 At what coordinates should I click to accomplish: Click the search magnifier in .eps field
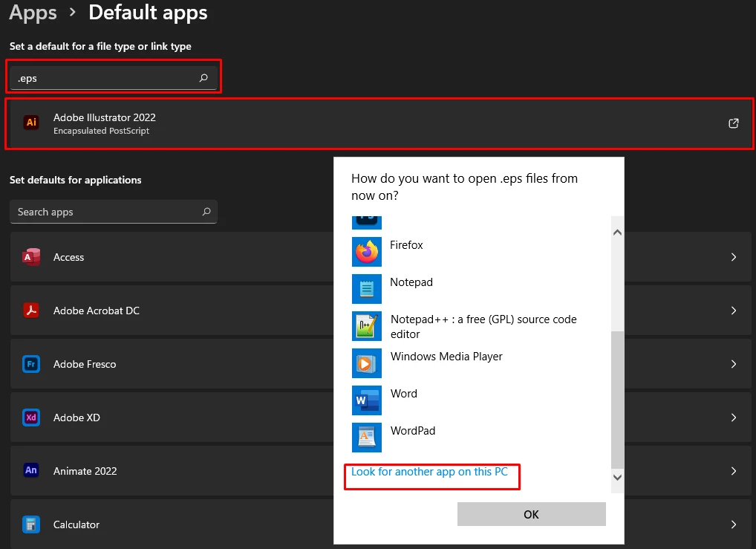coord(203,78)
